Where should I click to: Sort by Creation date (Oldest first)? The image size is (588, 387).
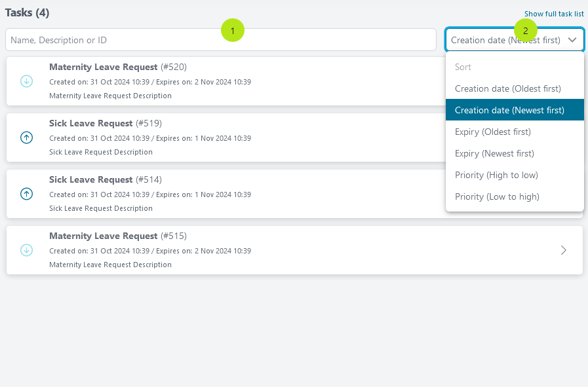(x=515, y=88)
